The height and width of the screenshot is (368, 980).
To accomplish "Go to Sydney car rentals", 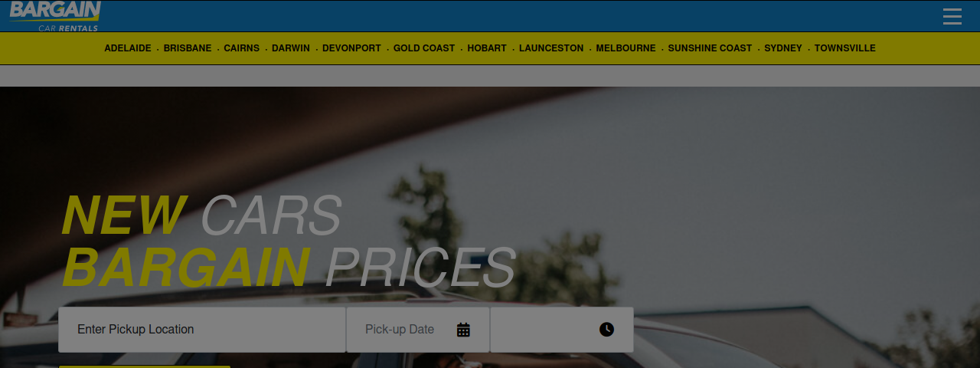I will coord(783,48).
